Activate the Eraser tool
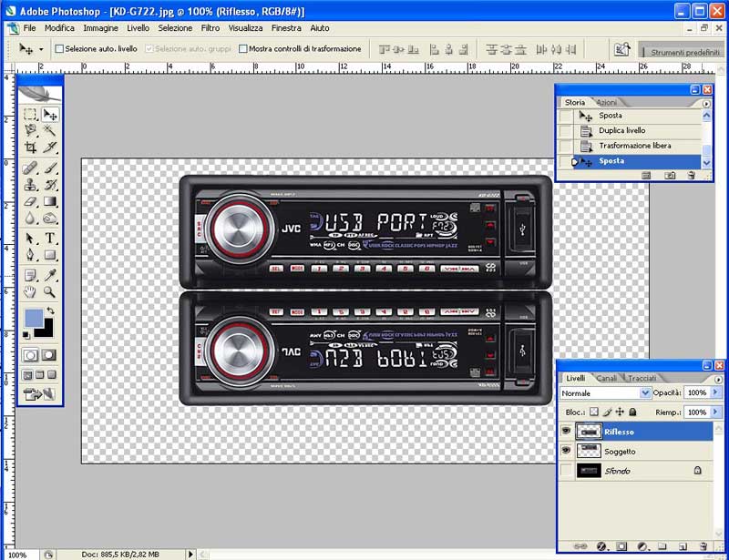The width and height of the screenshot is (729, 560). [30, 201]
